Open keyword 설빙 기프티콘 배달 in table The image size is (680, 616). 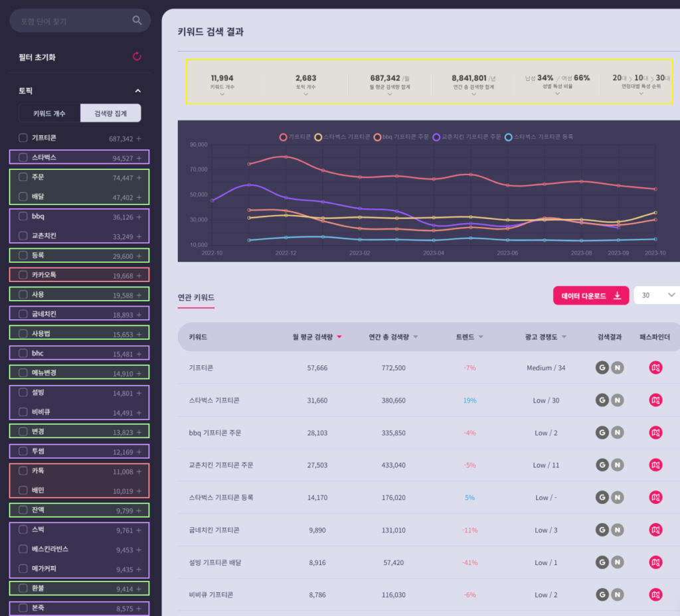pyautogui.click(x=214, y=562)
